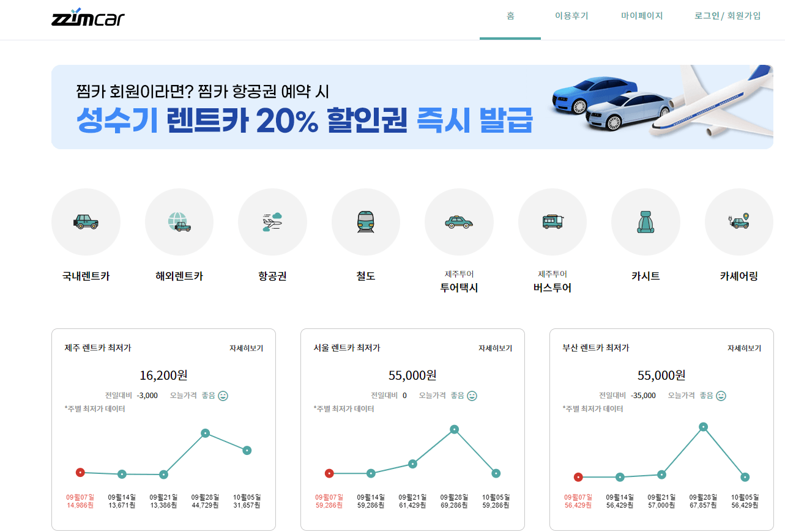Image resolution: width=785 pixels, height=532 pixels.
Task: Select the 국내렌트카 car icon
Action: [x=86, y=221]
